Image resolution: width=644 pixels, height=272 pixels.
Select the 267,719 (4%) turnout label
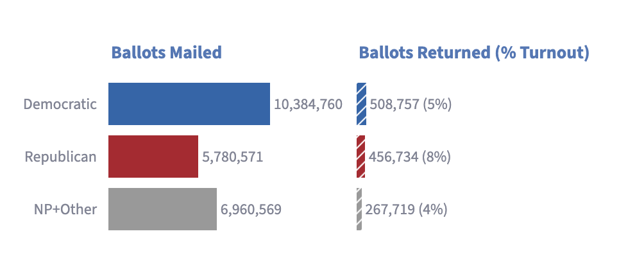406,210
